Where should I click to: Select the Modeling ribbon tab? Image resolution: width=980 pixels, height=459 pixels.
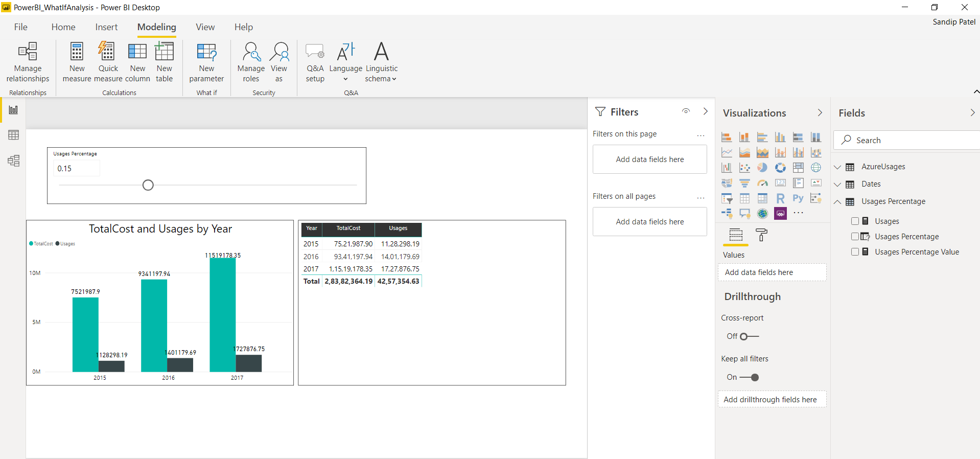(x=157, y=27)
